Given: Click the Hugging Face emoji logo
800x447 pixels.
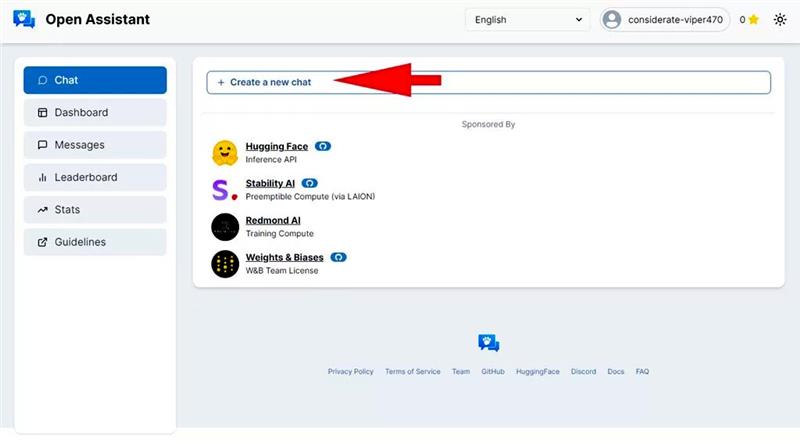Looking at the screenshot, I should tap(225, 153).
